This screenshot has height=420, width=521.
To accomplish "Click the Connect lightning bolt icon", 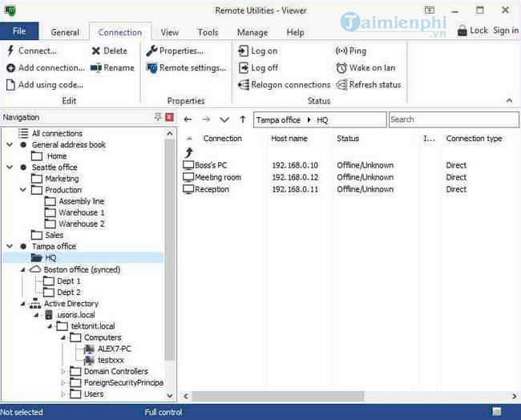I will pos(10,50).
